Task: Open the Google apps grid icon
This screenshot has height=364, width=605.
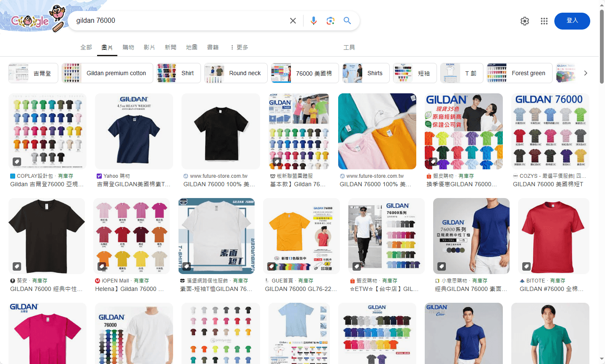Action: (544, 21)
